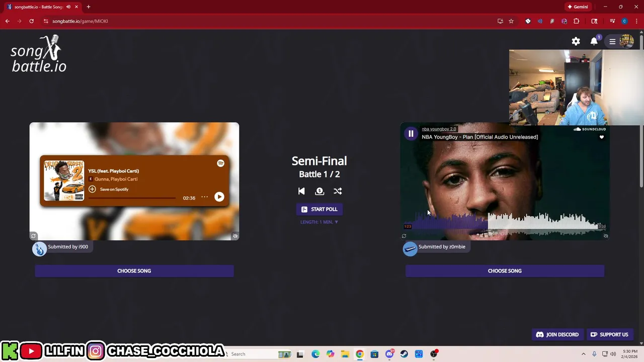The height and width of the screenshot is (362, 644).
Task: Select the songbattle.io browser tab
Action: pos(42,7)
